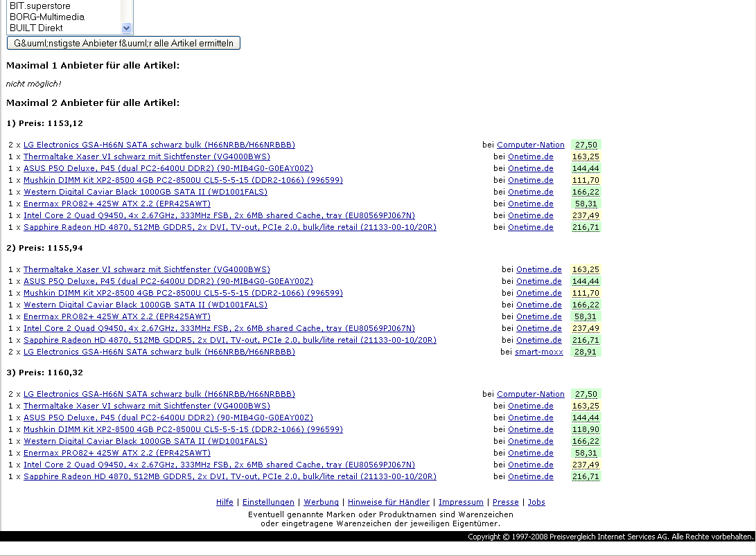Open LG Electronics GSA-H66N link in offer 1160,32
The height and width of the screenshot is (556, 756).
point(159,394)
